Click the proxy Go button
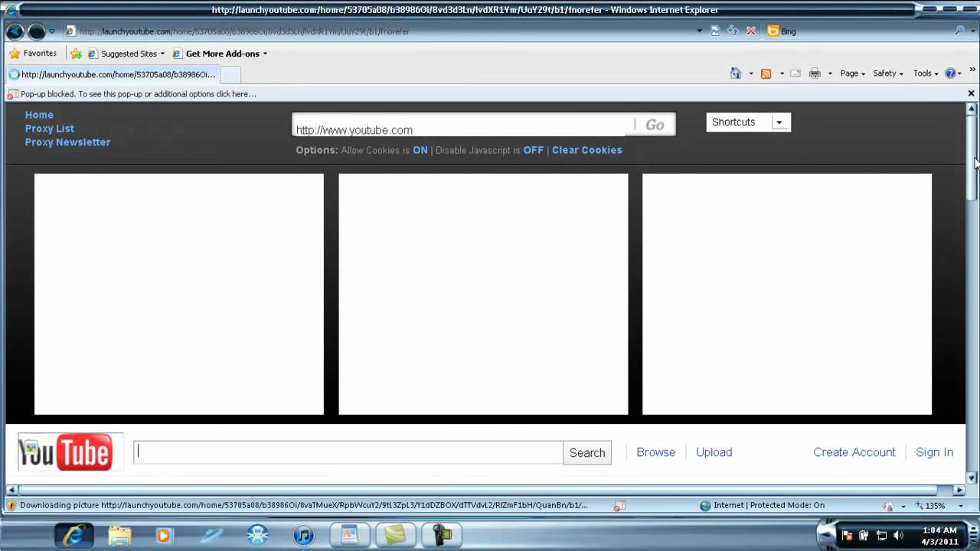Viewport: 980px width, 551px height. [655, 125]
